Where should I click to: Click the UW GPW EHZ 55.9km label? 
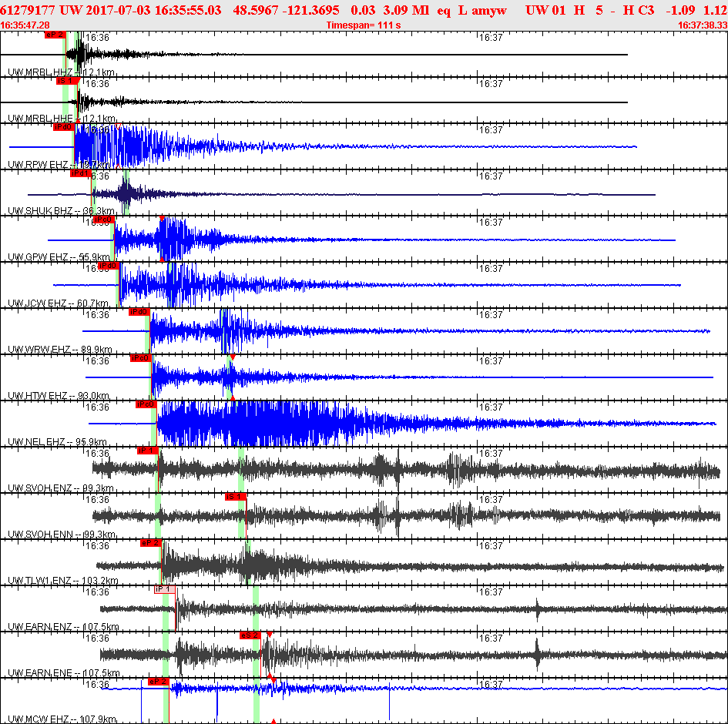tap(59, 257)
